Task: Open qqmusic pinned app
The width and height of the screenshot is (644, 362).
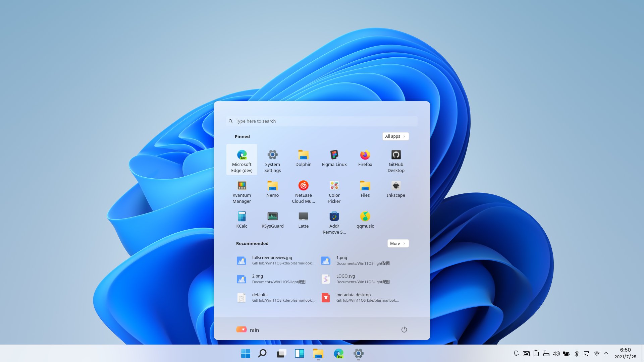Action: coord(365,220)
